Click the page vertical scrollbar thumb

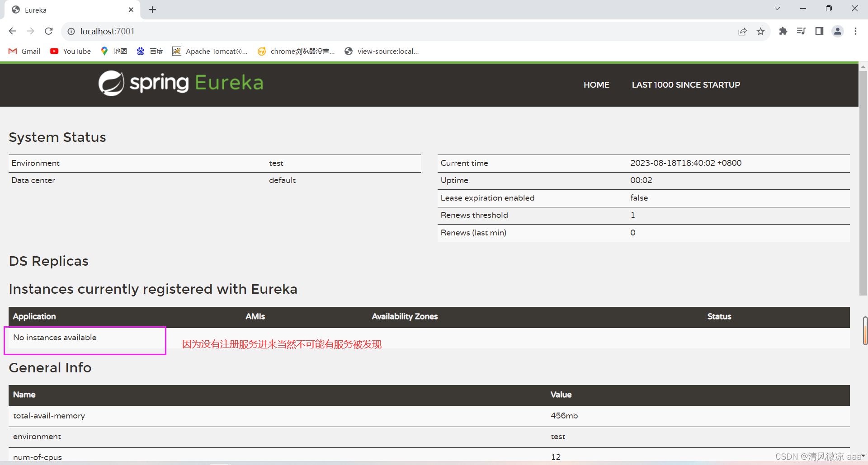coord(863,183)
